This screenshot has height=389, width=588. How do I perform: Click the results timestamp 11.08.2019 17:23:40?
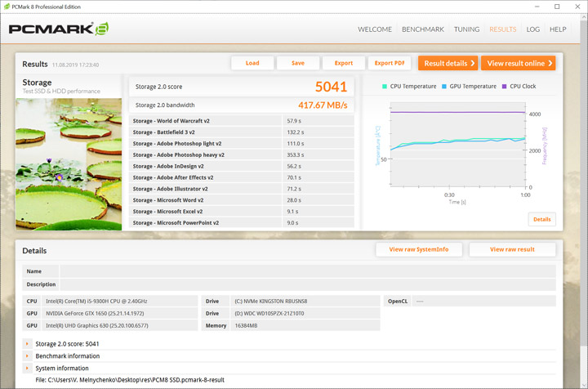[x=75, y=65]
